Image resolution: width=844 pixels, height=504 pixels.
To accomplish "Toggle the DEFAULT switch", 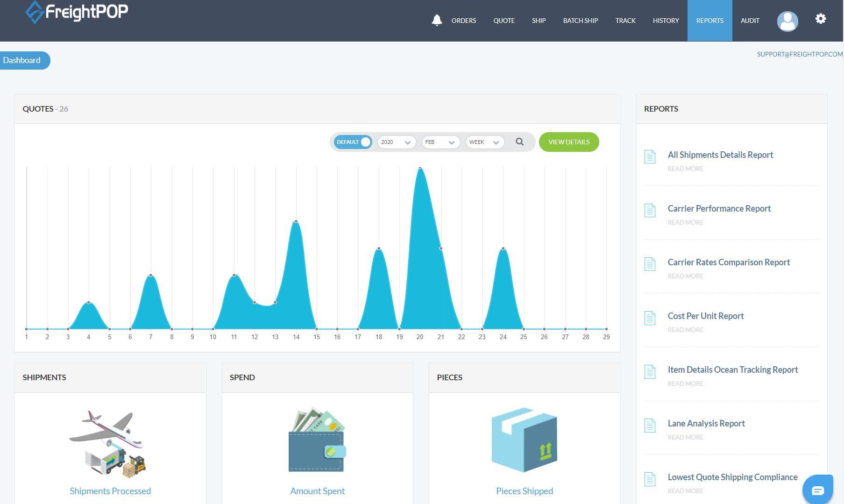I will [x=353, y=142].
